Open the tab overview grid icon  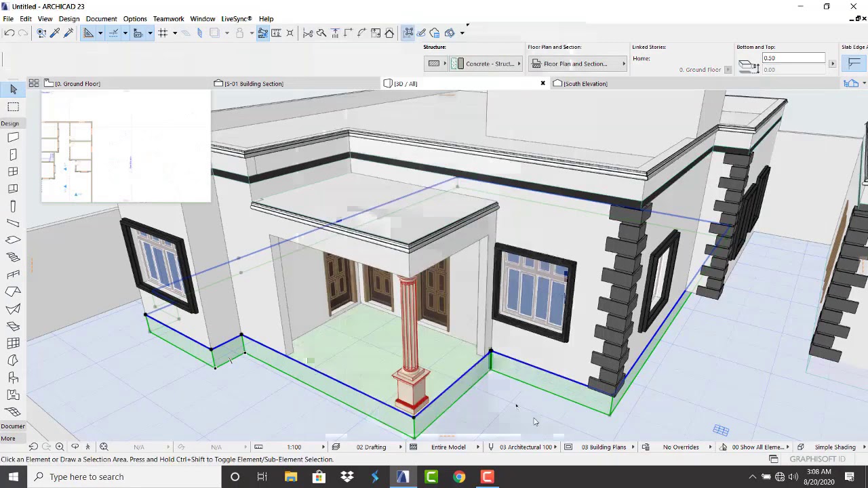click(33, 83)
